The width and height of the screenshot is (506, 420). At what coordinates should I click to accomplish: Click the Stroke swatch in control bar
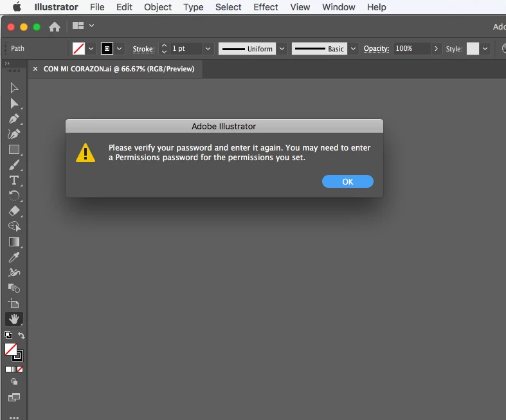point(107,49)
